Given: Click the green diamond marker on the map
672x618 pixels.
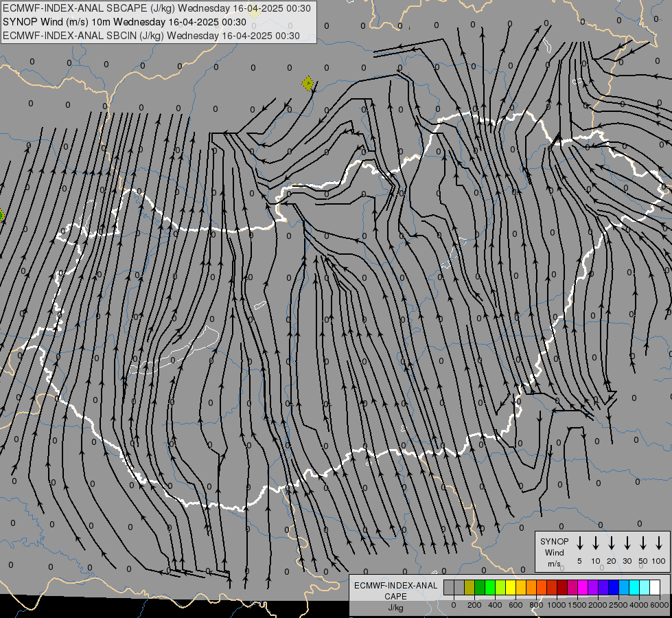Looking at the screenshot, I should click(308, 83).
